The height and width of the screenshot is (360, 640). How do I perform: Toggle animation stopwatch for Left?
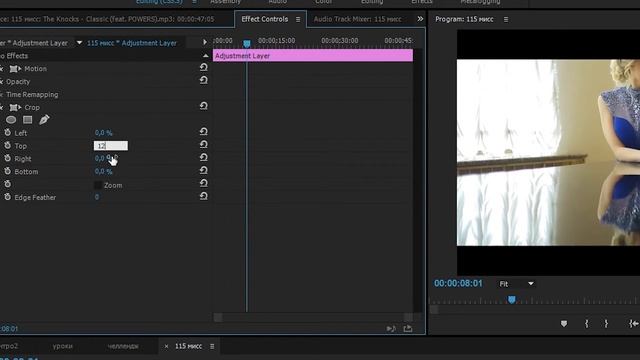coord(7,132)
